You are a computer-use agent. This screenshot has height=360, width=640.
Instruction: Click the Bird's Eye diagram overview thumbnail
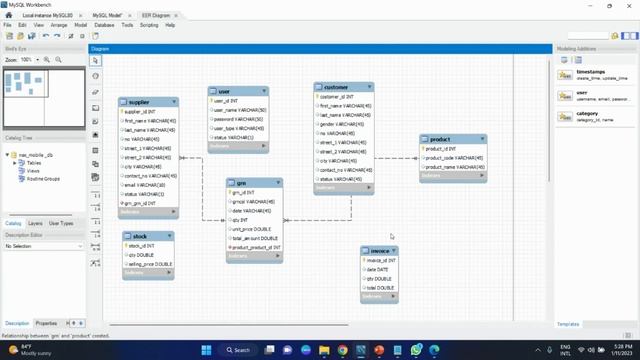click(44, 98)
